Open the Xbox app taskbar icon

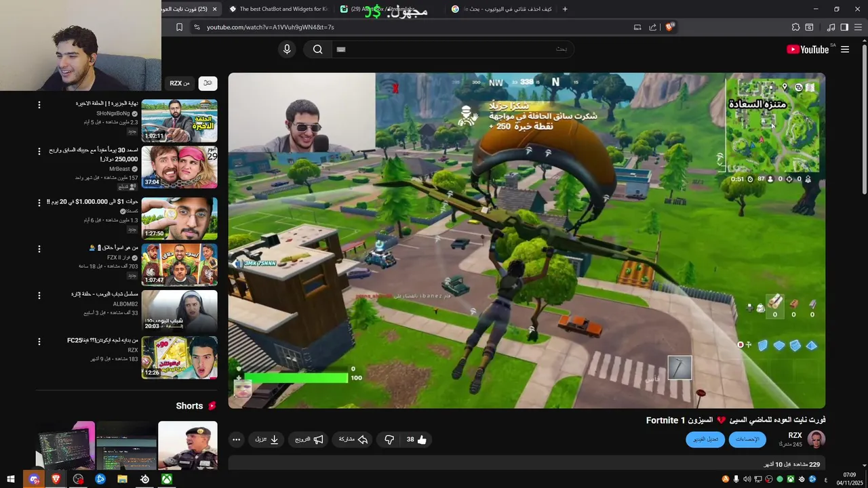[166, 479]
